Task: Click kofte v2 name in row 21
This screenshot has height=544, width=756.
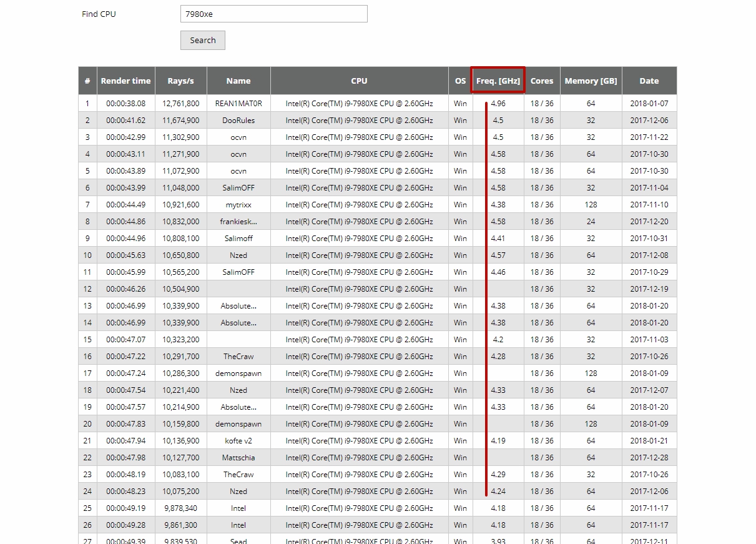Action: click(x=238, y=441)
